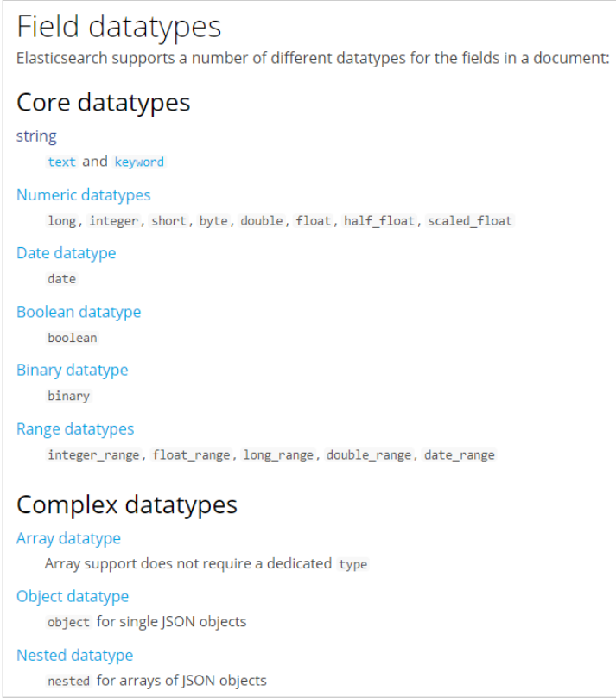This screenshot has width=616, height=698.
Task: Visit the Range datatypes link
Action: point(75,428)
